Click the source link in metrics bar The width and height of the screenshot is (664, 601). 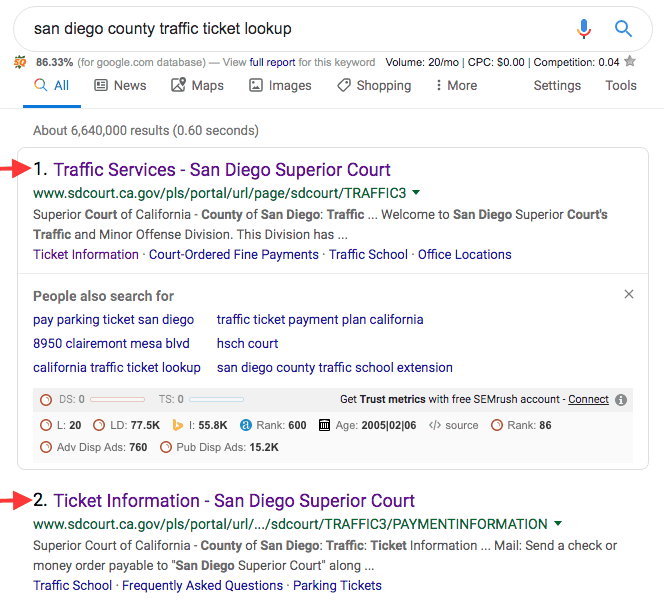pos(462,425)
